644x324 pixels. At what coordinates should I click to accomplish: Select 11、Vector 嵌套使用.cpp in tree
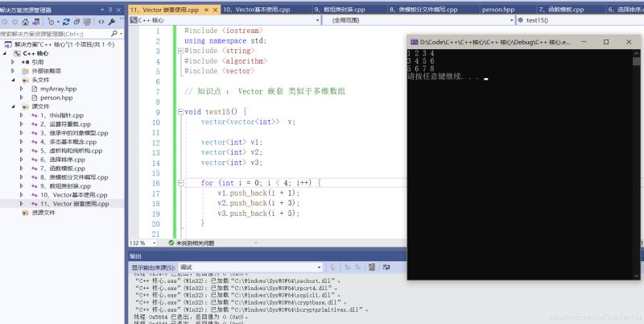click(75, 204)
